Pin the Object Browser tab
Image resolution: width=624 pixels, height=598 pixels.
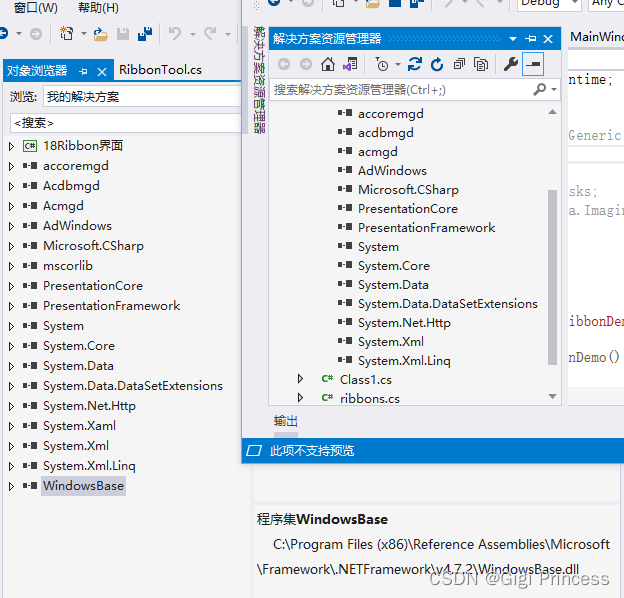click(x=83, y=72)
